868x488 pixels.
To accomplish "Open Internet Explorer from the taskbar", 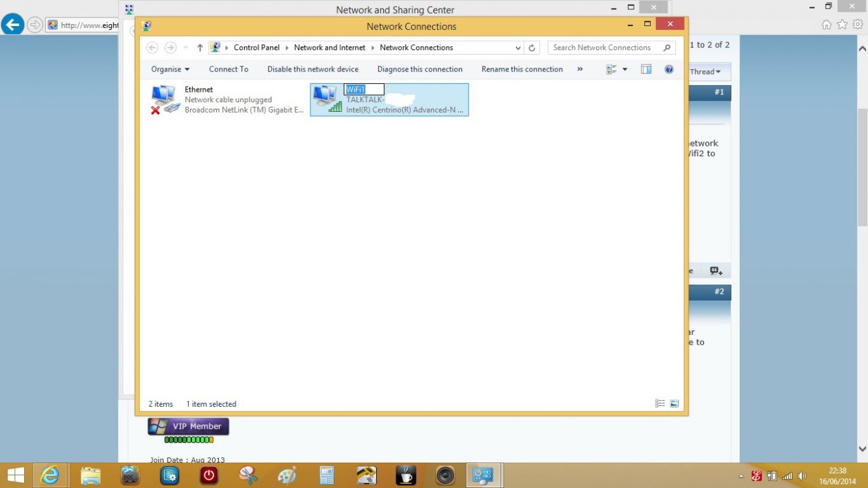I will point(50,475).
